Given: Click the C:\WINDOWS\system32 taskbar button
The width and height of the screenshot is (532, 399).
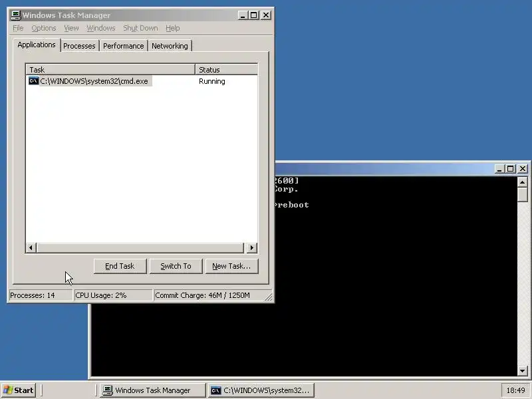Looking at the screenshot, I should click(261, 390).
